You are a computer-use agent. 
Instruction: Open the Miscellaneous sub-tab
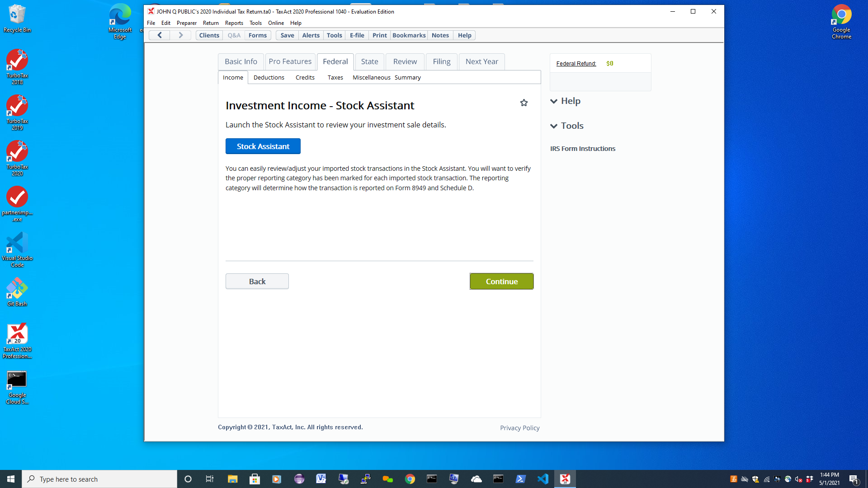(372, 78)
